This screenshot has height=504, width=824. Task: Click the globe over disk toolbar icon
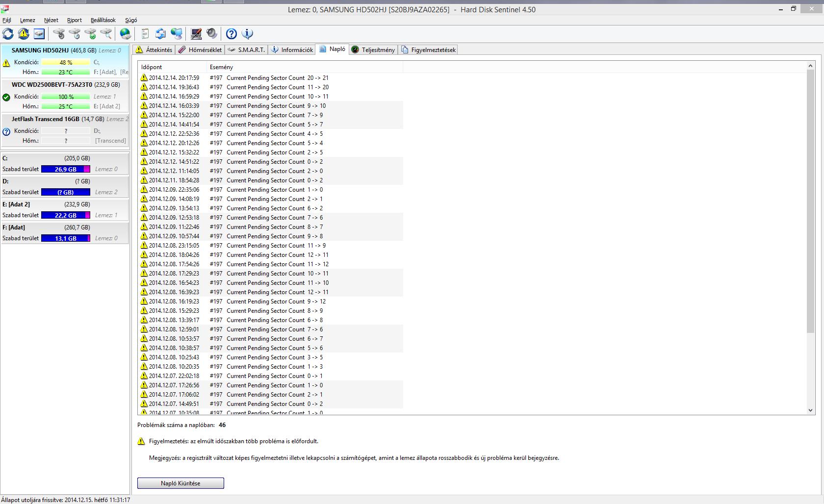(126, 34)
